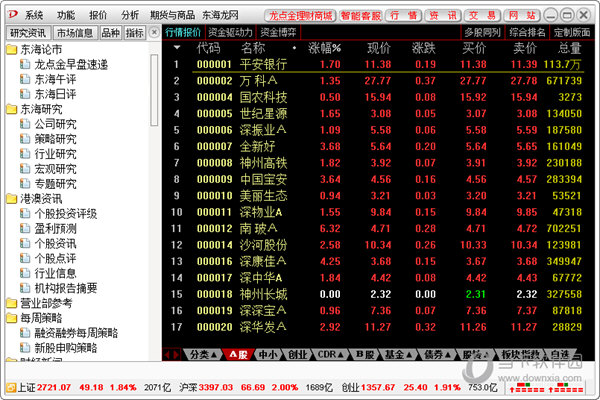
Task: Click document icon beside 机构报告摘要
Action: [25, 288]
